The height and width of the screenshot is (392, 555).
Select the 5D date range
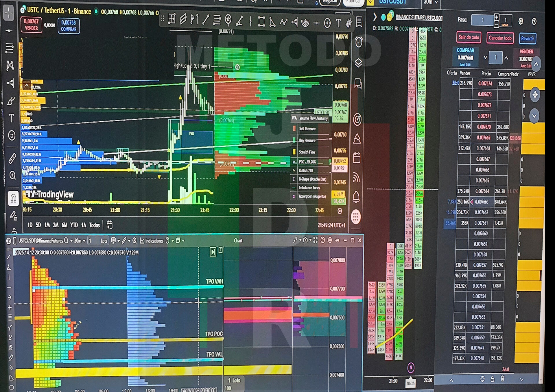click(38, 225)
